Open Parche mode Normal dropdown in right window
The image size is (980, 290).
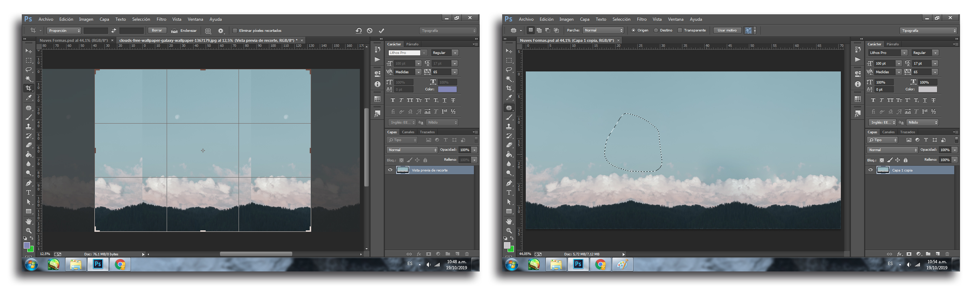(603, 30)
